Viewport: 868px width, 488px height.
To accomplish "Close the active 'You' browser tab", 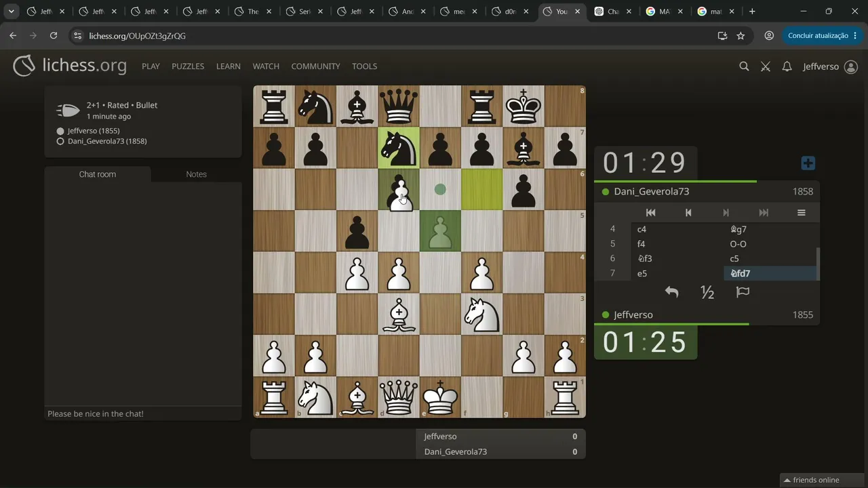I will point(577,12).
